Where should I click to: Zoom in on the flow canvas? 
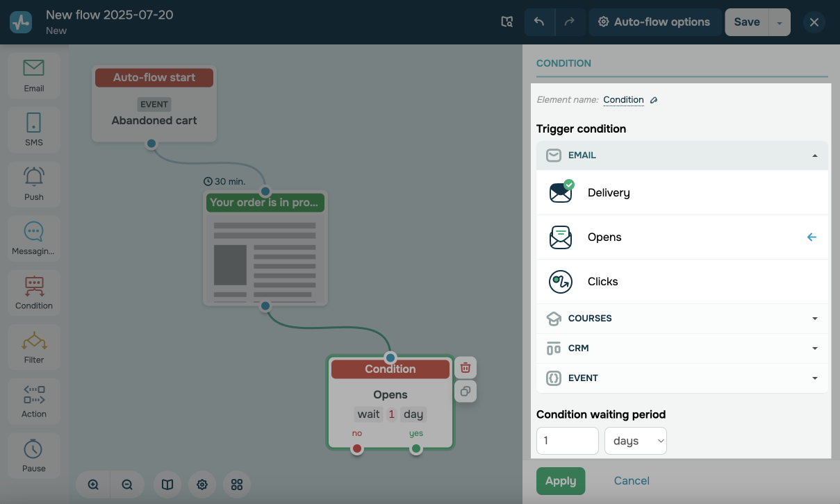(x=93, y=485)
